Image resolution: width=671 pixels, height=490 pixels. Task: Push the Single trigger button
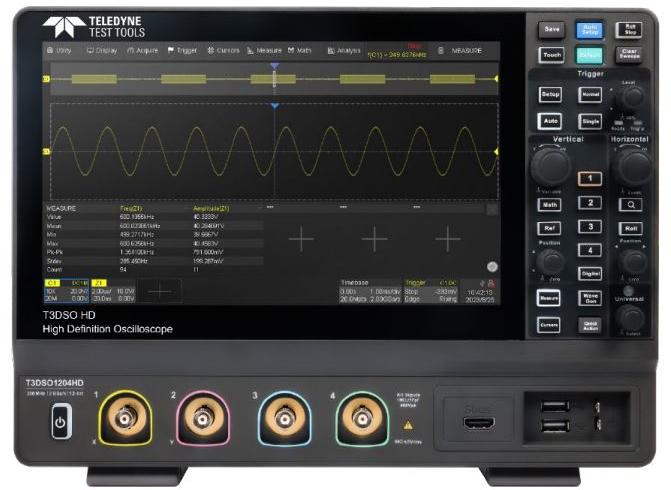[591, 121]
